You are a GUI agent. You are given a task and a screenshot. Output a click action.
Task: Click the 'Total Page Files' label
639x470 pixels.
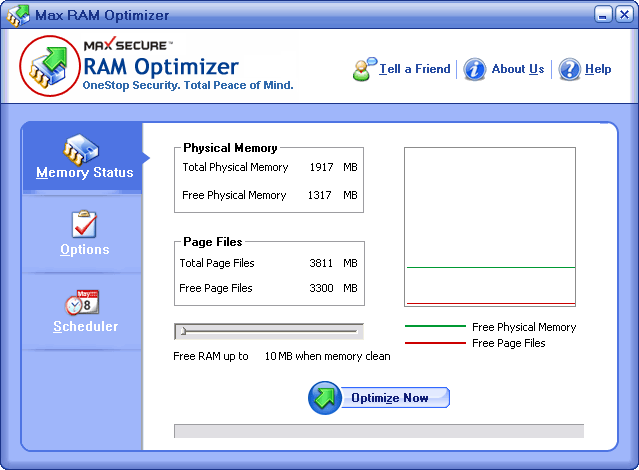(217, 263)
